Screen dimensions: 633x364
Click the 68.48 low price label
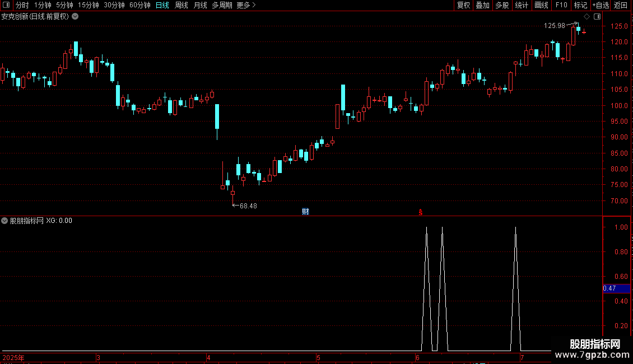click(248, 206)
